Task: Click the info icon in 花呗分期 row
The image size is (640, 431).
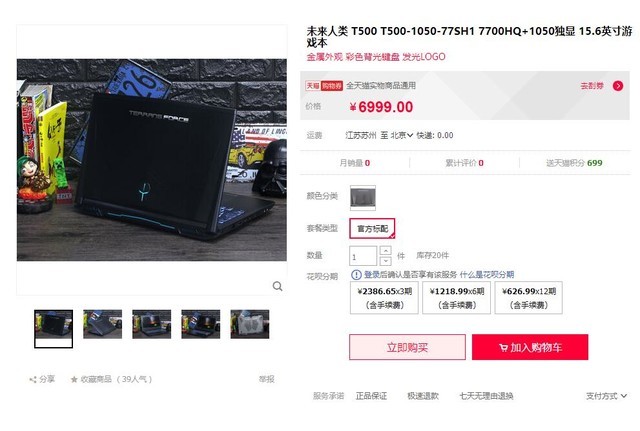Action: click(x=356, y=275)
